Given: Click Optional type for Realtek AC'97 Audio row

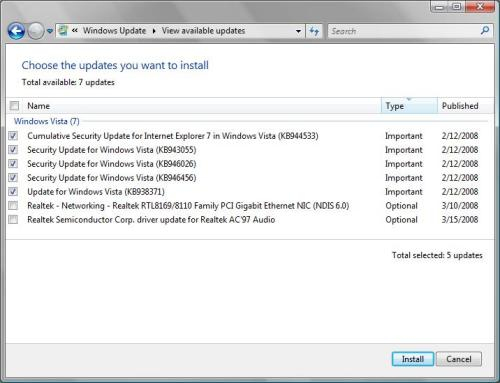Looking at the screenshot, I should click(401, 220).
